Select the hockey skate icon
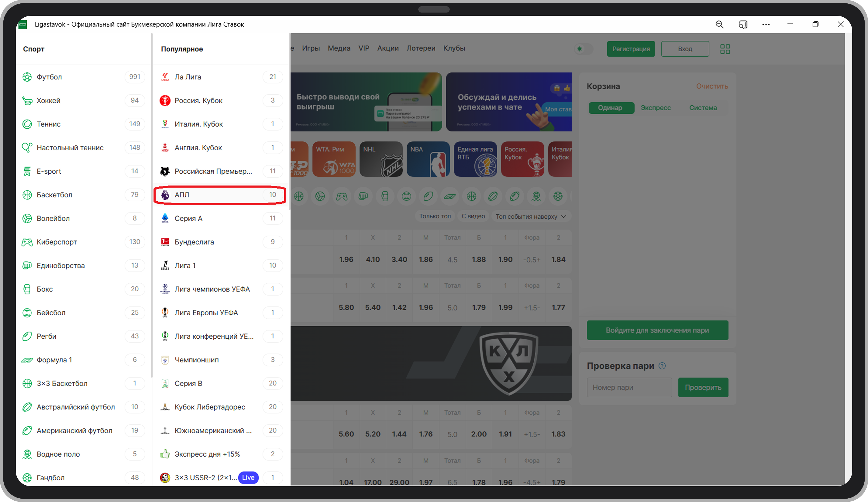The width and height of the screenshot is (868, 502). coord(27,101)
